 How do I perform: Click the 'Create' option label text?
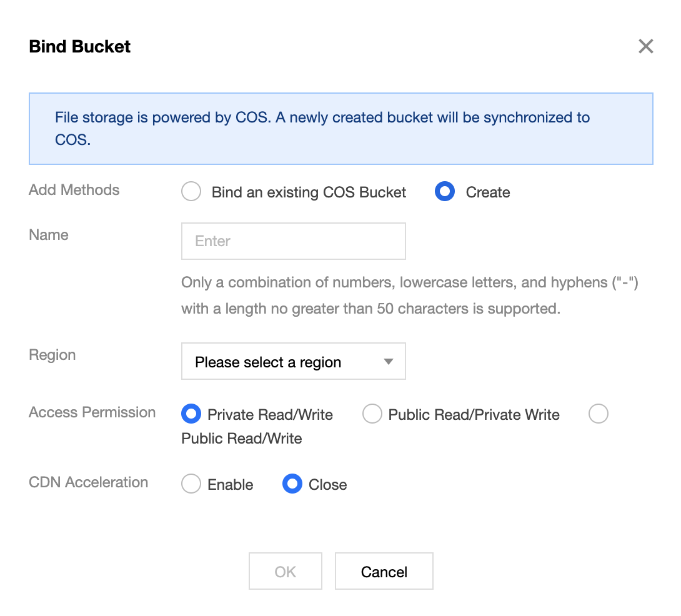point(488,192)
